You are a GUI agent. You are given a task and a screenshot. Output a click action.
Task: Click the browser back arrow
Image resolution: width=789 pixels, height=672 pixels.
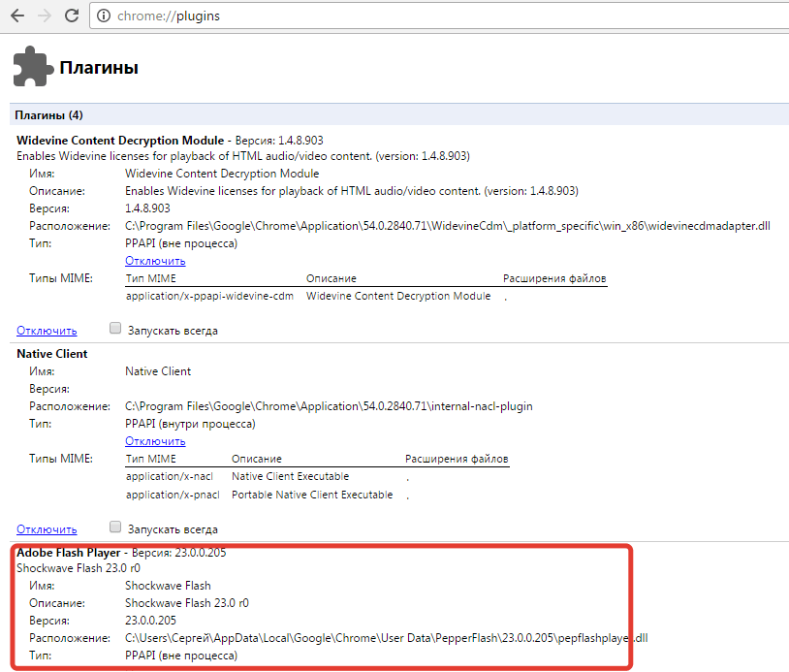17,16
